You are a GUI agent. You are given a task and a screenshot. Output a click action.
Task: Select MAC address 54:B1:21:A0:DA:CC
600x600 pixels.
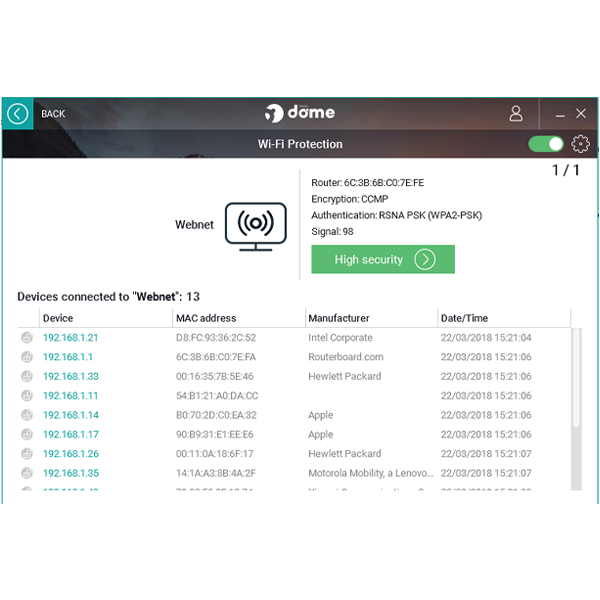217,396
